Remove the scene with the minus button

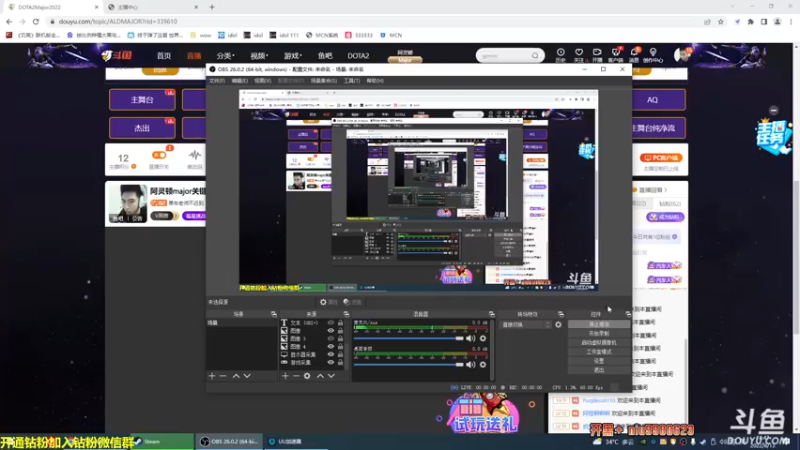click(223, 376)
